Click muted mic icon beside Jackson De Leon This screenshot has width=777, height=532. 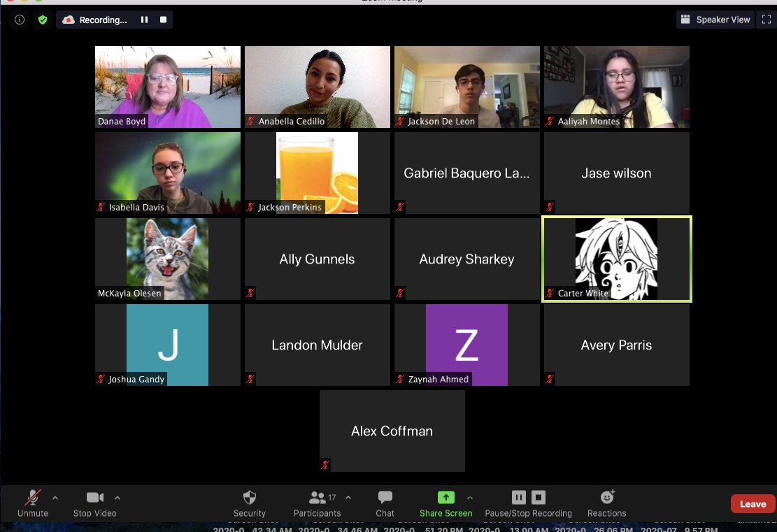401,121
